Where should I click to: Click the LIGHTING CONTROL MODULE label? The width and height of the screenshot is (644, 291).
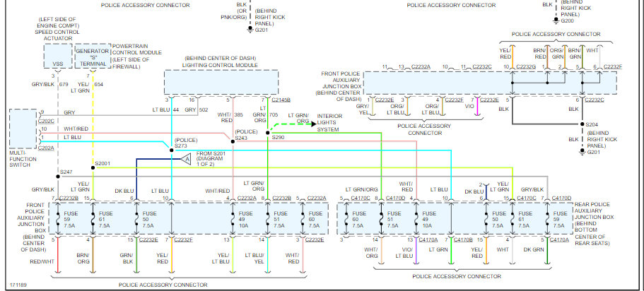(220, 65)
